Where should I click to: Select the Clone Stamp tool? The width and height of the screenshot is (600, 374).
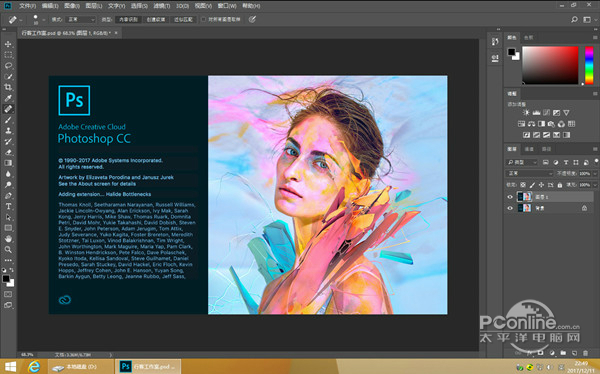8,131
